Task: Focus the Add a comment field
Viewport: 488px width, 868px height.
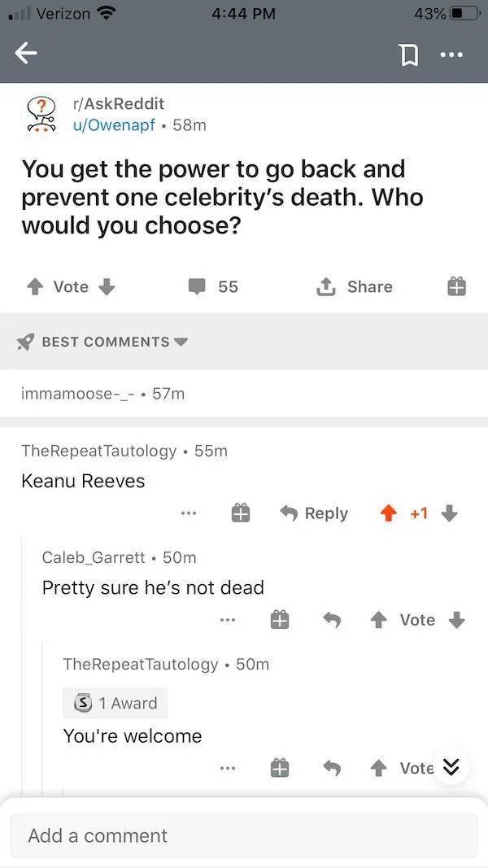Action: pos(244,835)
